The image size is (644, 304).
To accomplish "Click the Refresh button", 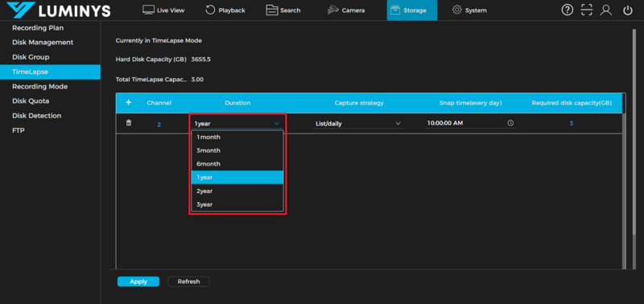I will point(188,281).
